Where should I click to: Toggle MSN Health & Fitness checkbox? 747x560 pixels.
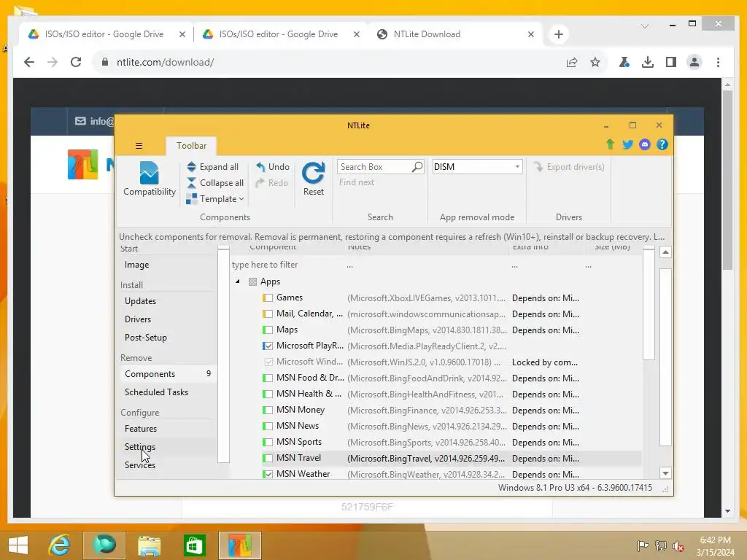(x=268, y=394)
